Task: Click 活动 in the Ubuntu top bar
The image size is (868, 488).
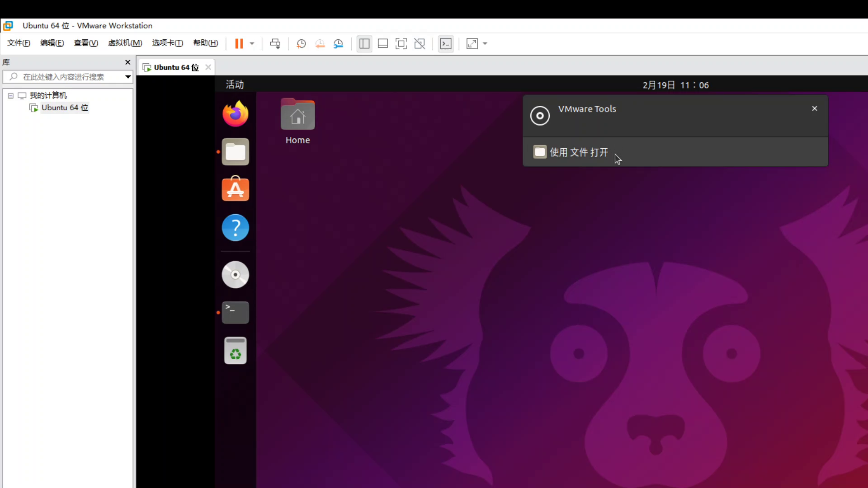Action: (x=235, y=84)
